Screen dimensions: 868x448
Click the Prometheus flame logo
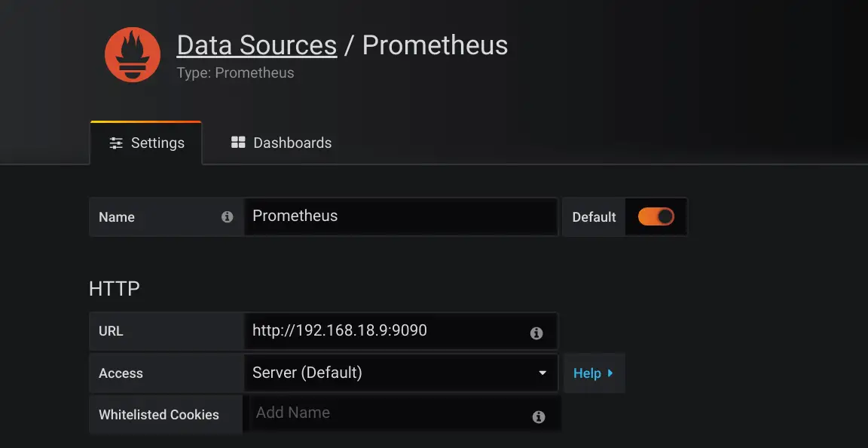pos(132,54)
